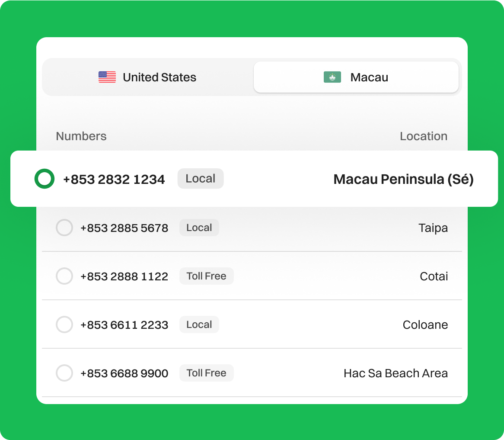Click the Macau flag icon
The image size is (504, 440).
point(332,77)
